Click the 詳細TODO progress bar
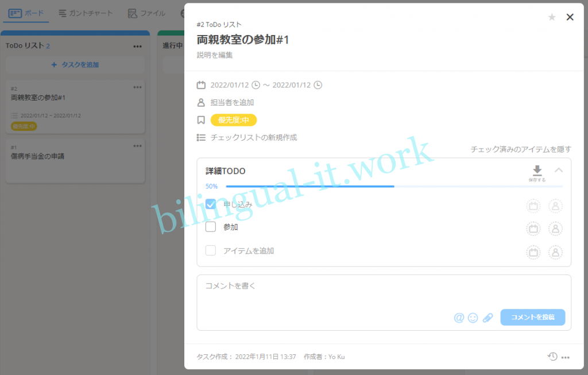The height and width of the screenshot is (375, 588). pyautogui.click(x=394, y=187)
